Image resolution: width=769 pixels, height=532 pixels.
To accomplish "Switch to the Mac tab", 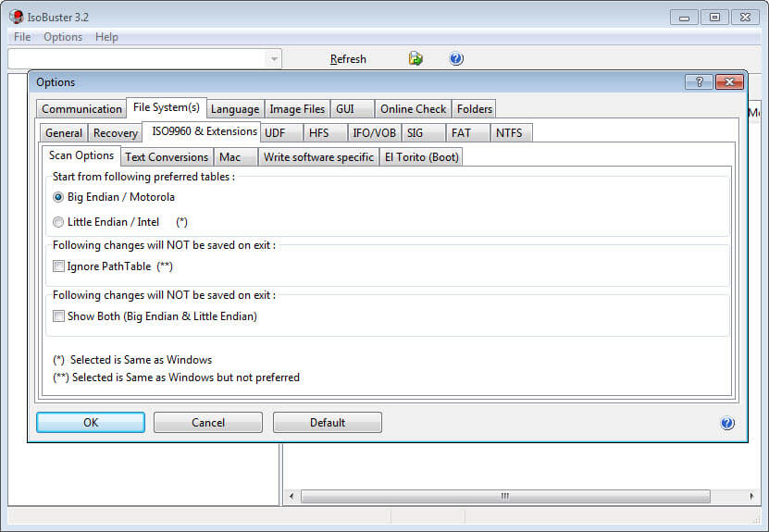I will [235, 157].
